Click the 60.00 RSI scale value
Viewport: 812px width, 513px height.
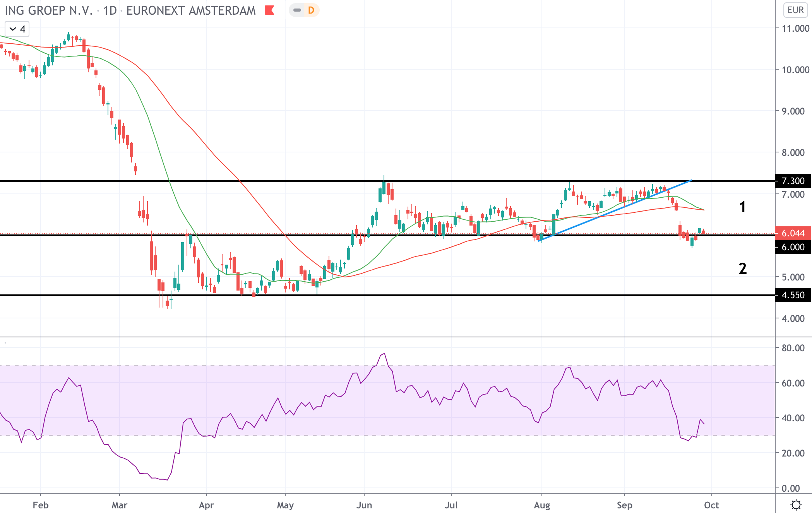click(x=793, y=383)
